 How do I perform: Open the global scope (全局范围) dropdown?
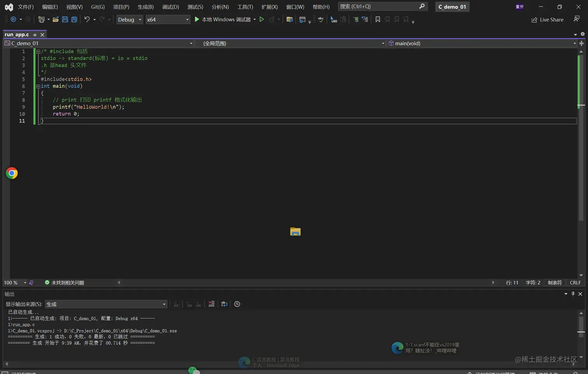click(x=293, y=43)
